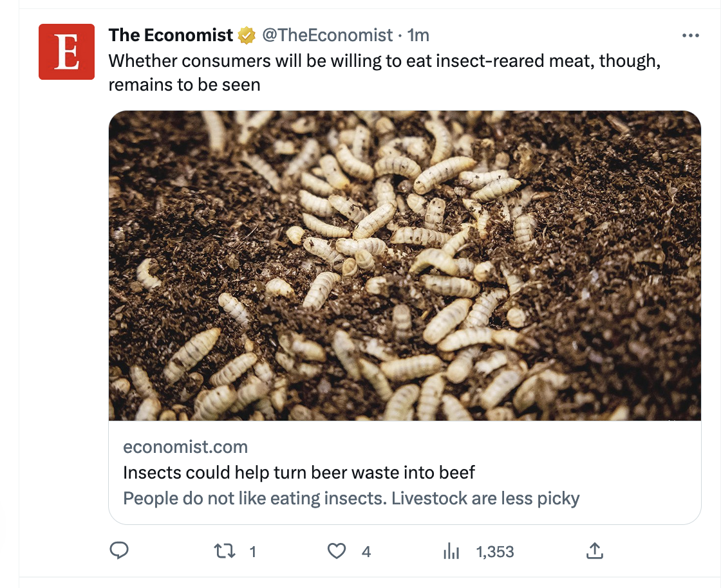Image resolution: width=721 pixels, height=588 pixels.
Task: Click The Economist display name
Action: coord(171,35)
